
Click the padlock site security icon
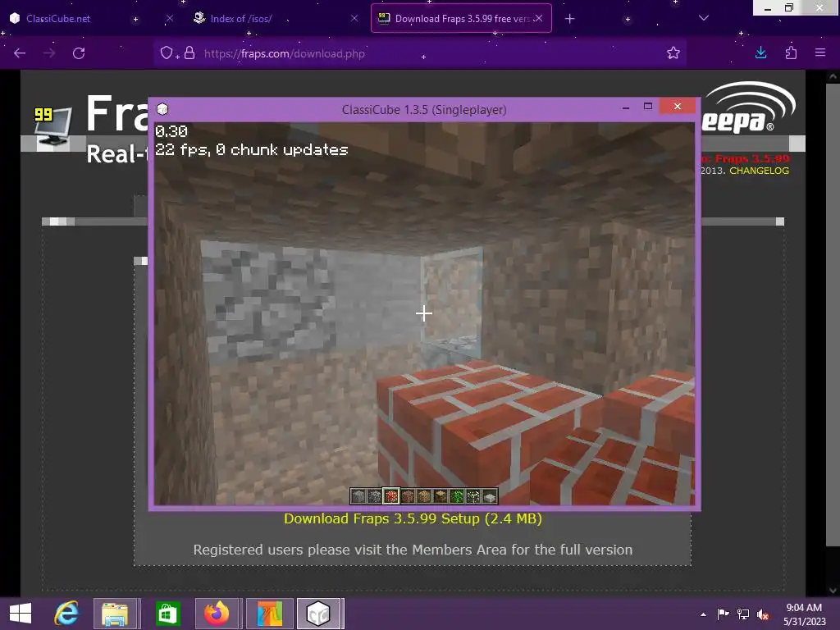click(x=189, y=53)
